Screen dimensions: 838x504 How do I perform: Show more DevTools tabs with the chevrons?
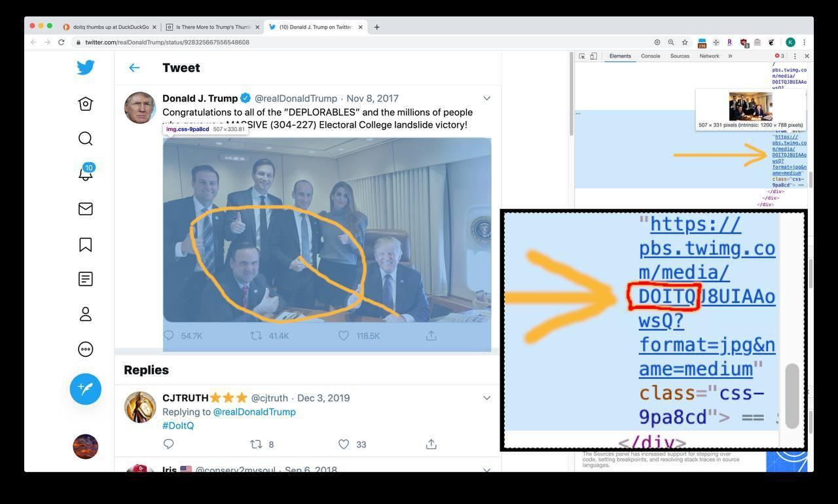click(x=730, y=56)
